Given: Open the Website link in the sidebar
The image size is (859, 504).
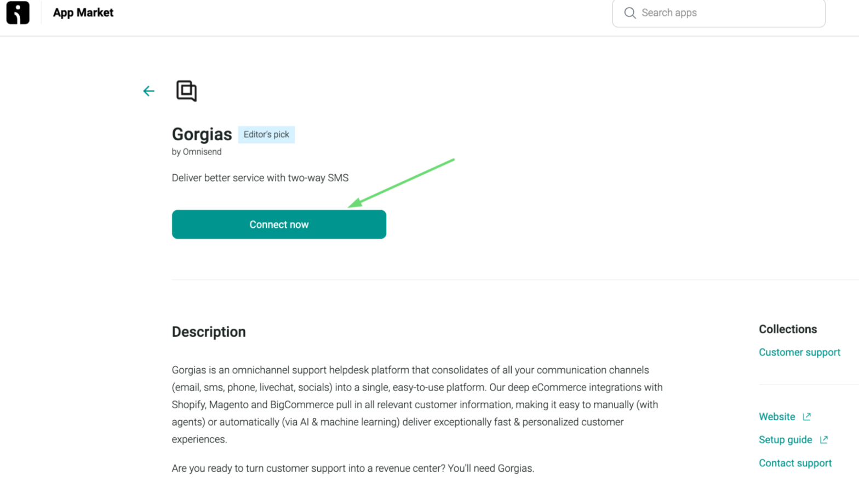Looking at the screenshot, I should (x=776, y=416).
